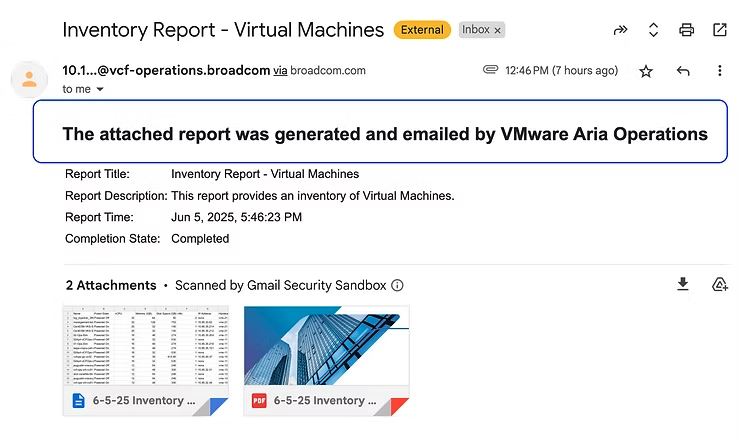739x445 pixels.
Task: Click the email subject heading
Action: pyautogui.click(x=223, y=30)
